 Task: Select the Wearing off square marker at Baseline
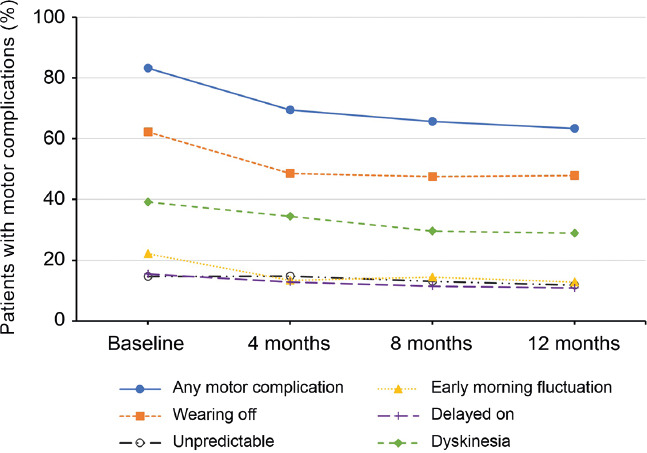[x=148, y=132]
